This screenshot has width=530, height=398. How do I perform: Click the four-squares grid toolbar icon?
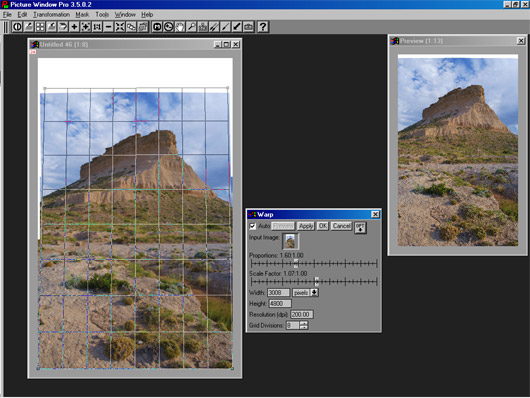(x=40, y=27)
